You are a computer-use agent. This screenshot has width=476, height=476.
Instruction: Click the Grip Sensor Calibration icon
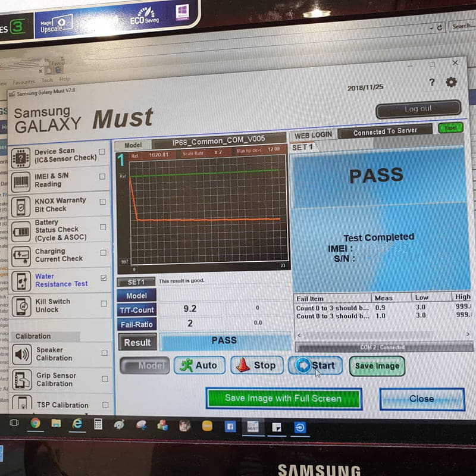click(x=22, y=380)
